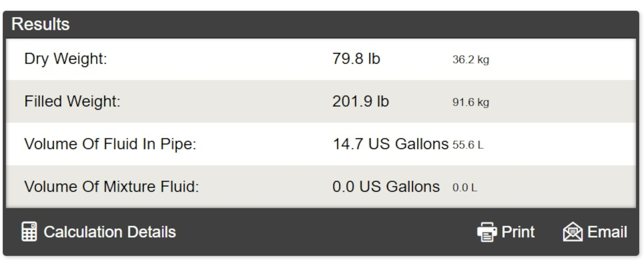Click the Dry Weight label
The width and height of the screenshot is (644, 262).
pyautogui.click(x=66, y=60)
